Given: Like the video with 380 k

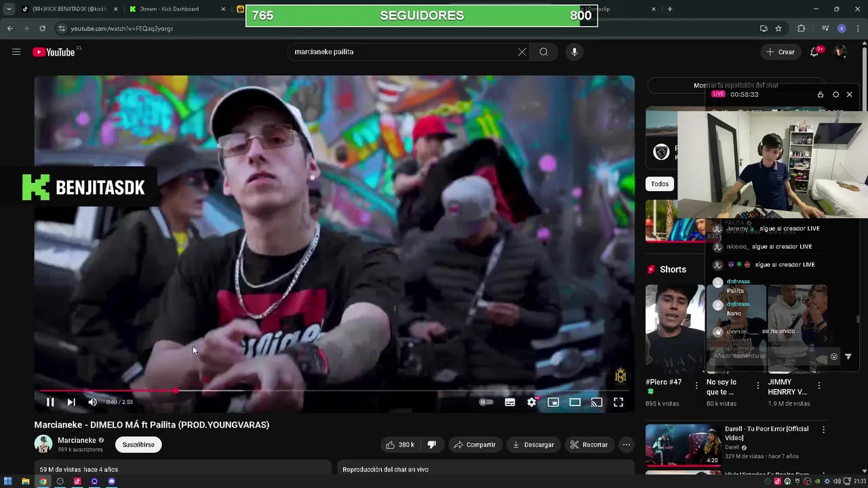Looking at the screenshot, I should point(400,445).
